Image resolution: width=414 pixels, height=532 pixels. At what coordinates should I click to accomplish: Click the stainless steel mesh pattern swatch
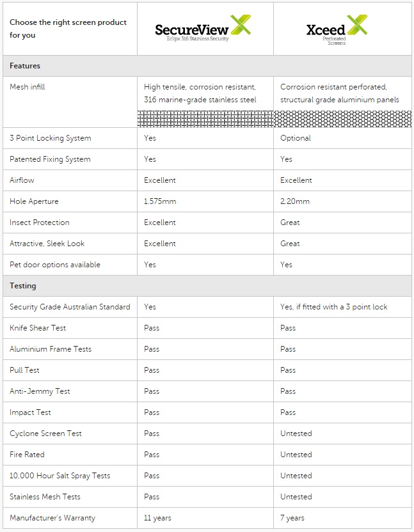pyautogui.click(x=205, y=118)
